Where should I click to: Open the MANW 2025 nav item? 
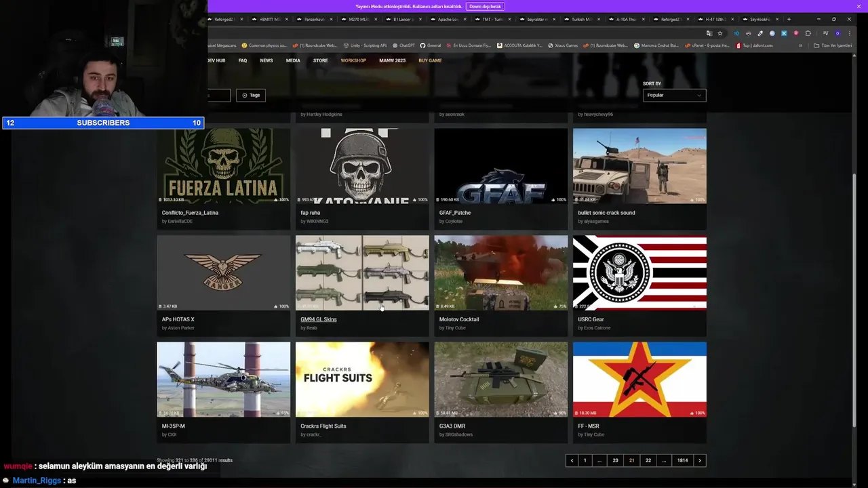(392, 60)
